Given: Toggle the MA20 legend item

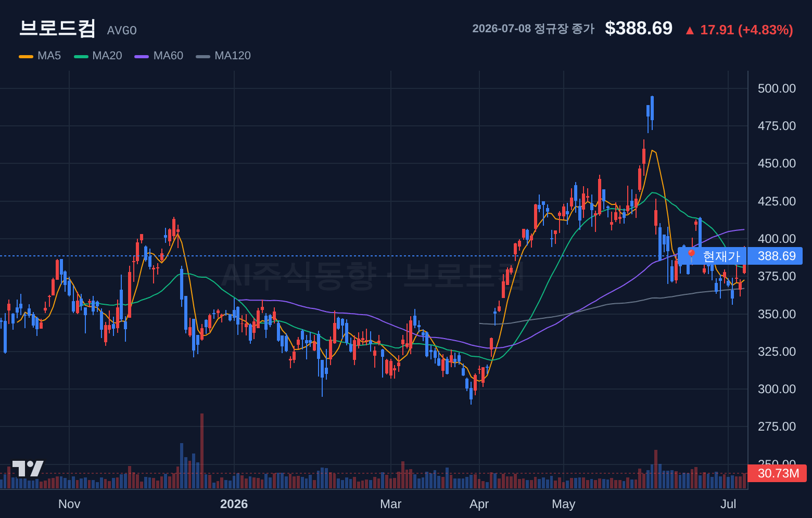Looking at the screenshot, I should (98, 56).
